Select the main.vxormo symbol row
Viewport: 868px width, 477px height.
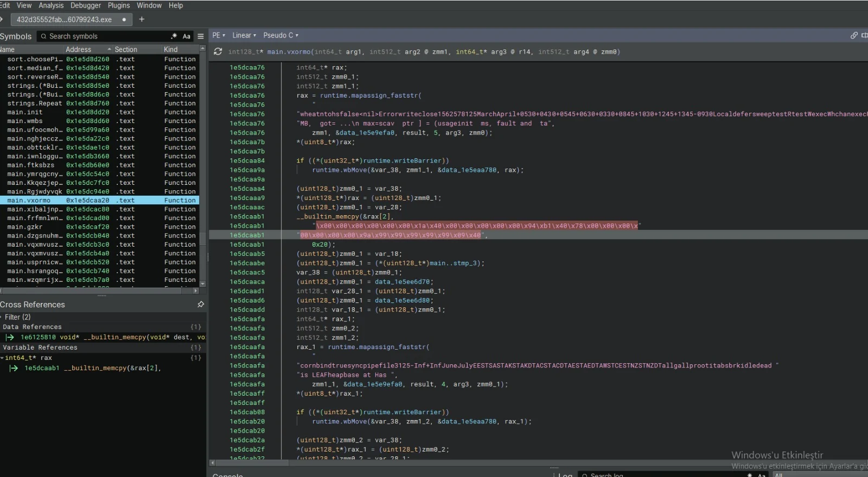100,200
